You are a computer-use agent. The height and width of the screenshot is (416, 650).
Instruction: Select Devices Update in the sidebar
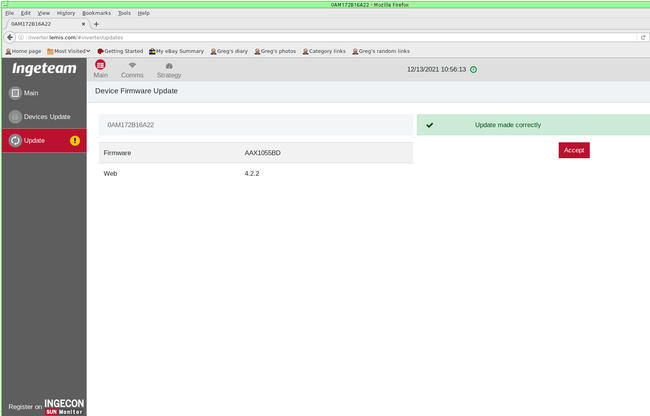coord(46,117)
